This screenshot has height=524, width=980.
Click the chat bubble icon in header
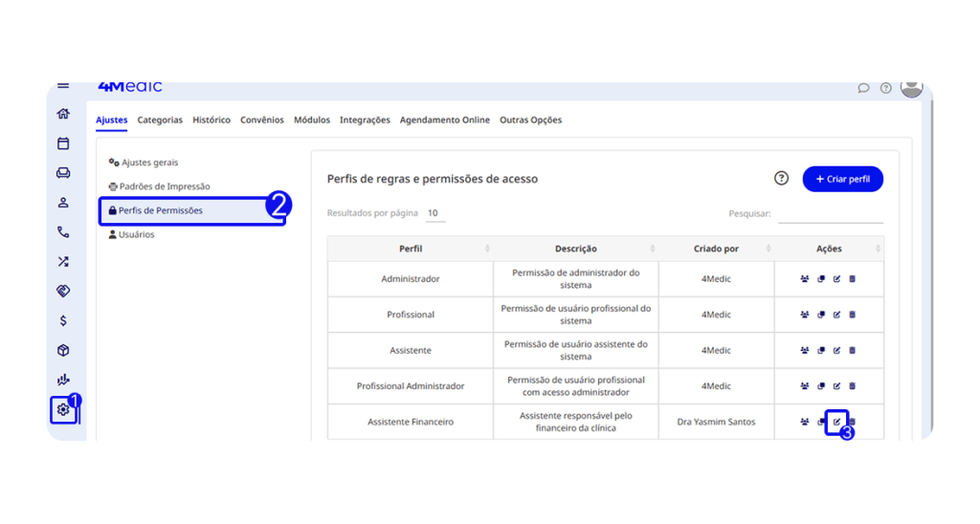pyautogui.click(x=863, y=88)
